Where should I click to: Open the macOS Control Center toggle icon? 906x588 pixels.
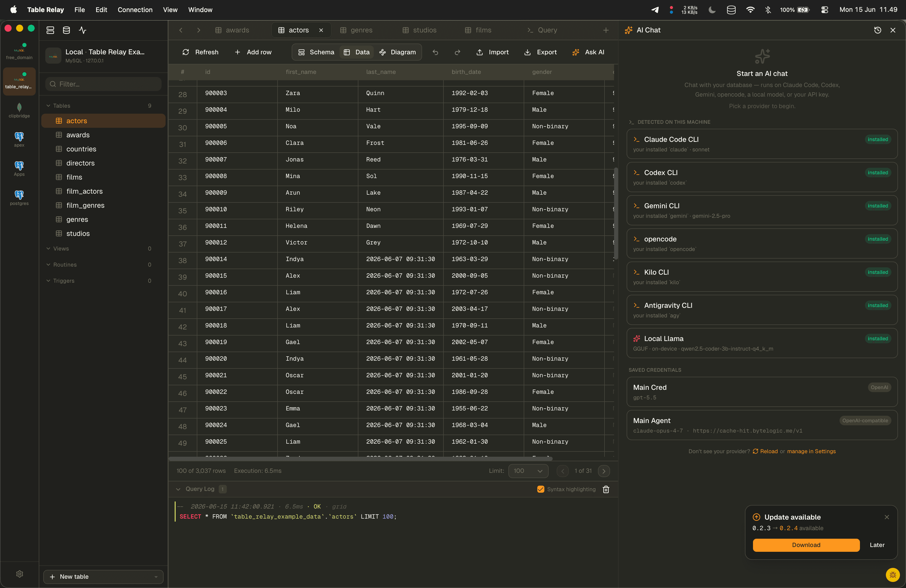[x=824, y=10]
